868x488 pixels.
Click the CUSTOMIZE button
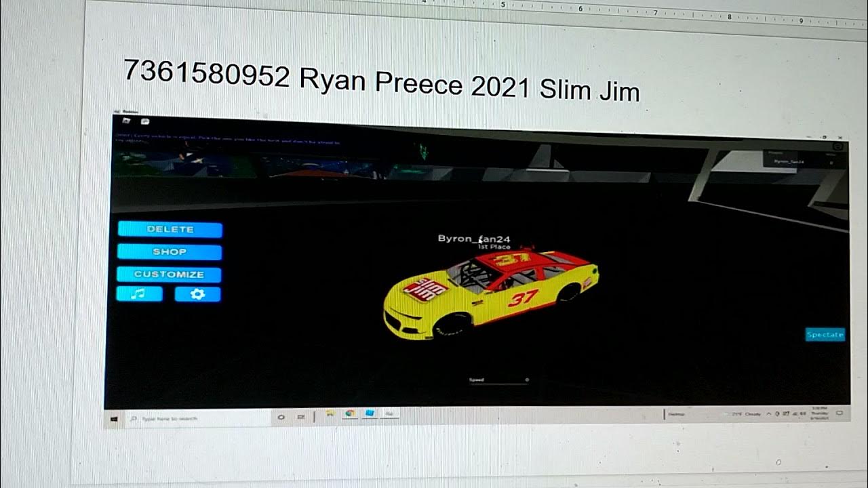pos(169,274)
